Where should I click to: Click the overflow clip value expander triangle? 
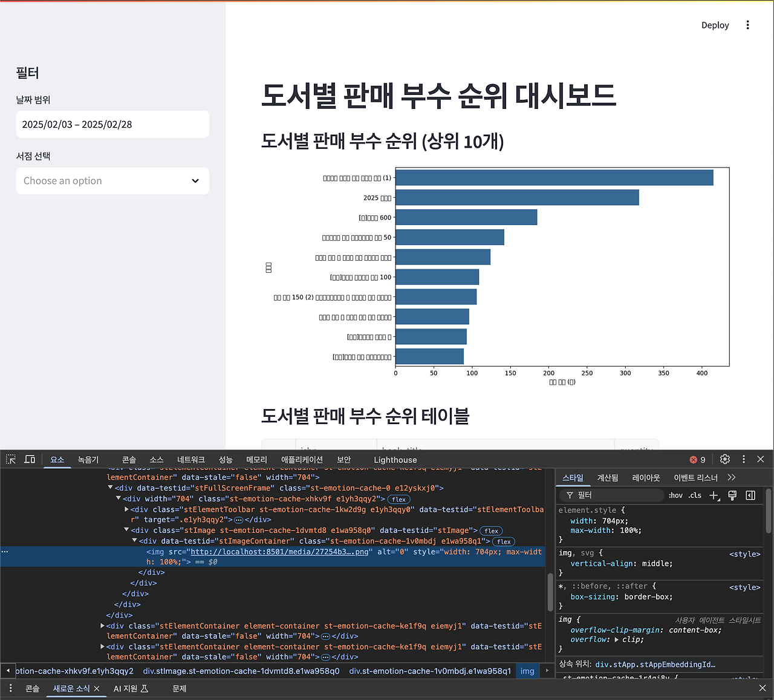616,639
